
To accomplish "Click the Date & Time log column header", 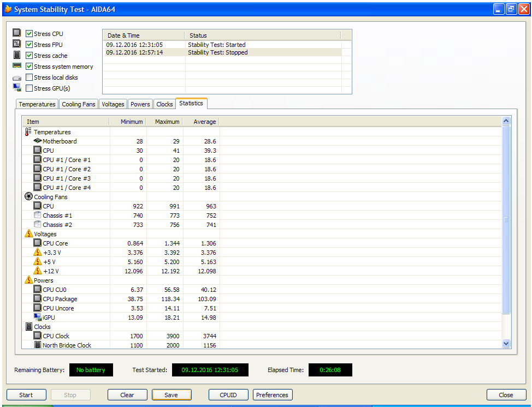I will pos(144,35).
